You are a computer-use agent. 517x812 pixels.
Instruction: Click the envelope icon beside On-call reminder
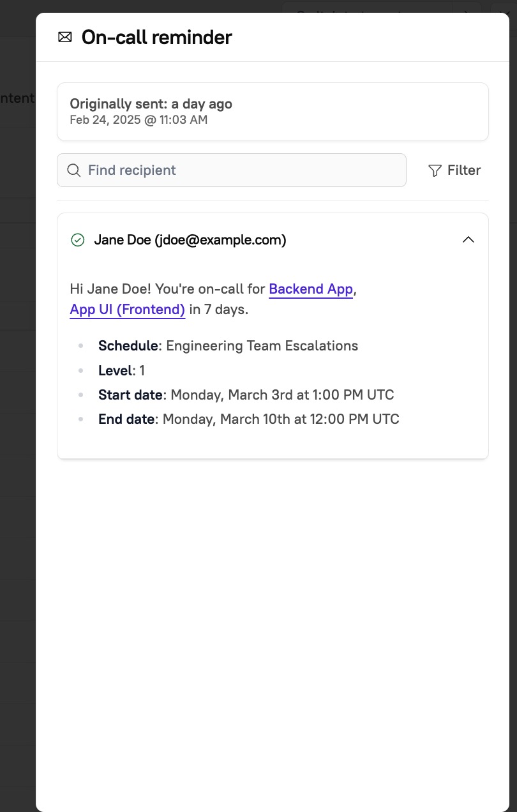coord(65,37)
